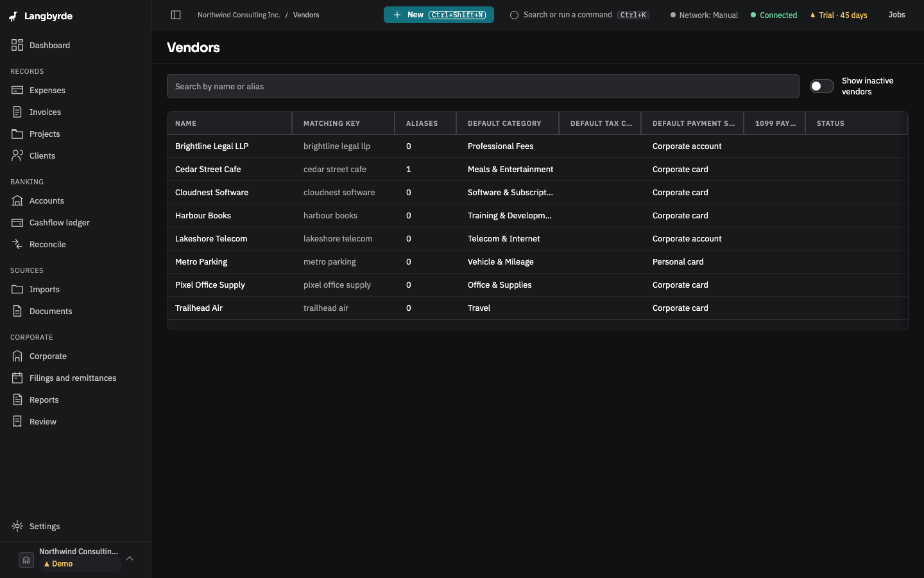Open Lakeshore Telecom vendor
Viewport: 924px width, 578px height.
(x=538, y=239)
